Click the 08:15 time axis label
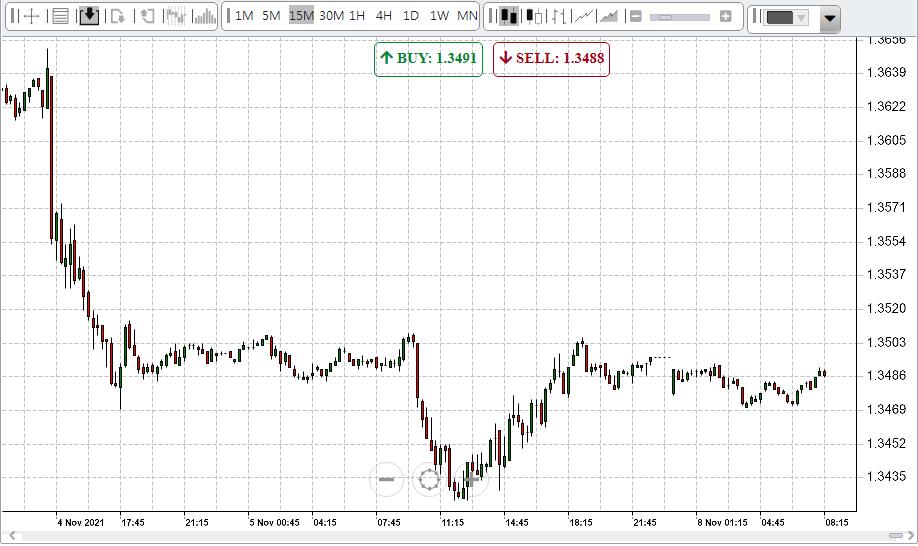Screen dimensions: 918x546 coord(837,522)
